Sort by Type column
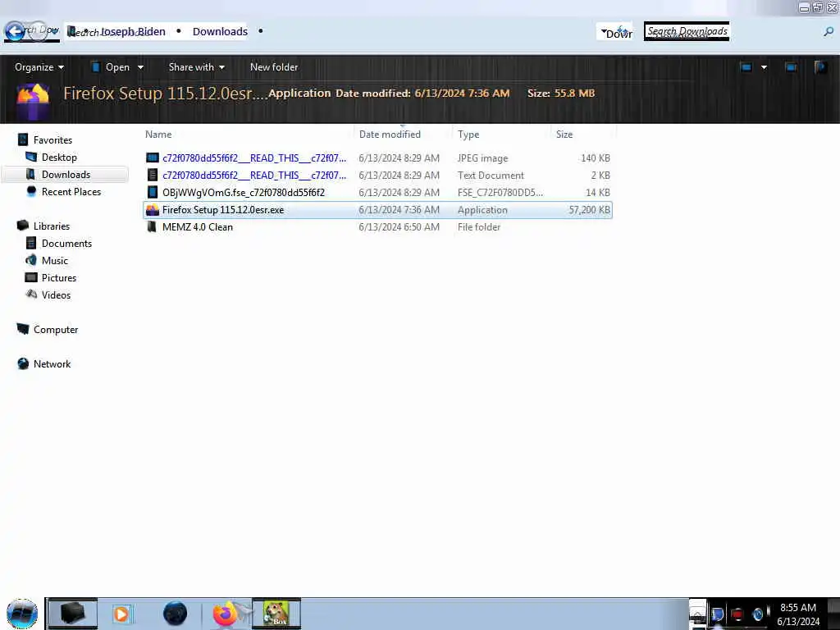Viewport: 840px width, 630px height. 468,135
